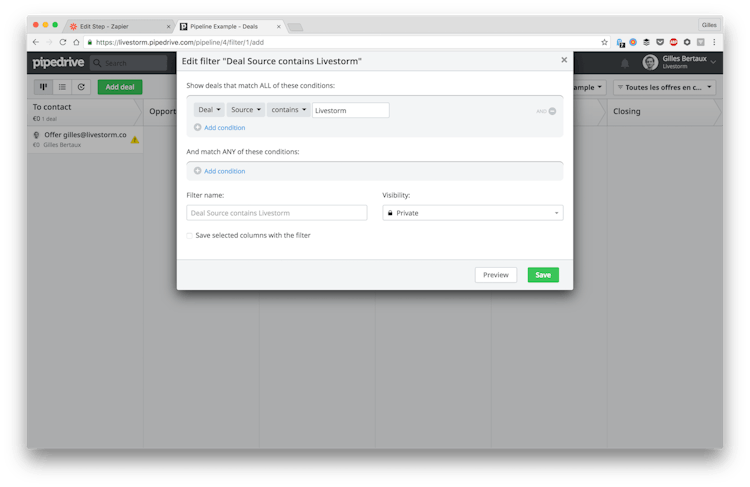Add condition under ANY conditions section
Screen dimensions: 750x487
(224, 171)
